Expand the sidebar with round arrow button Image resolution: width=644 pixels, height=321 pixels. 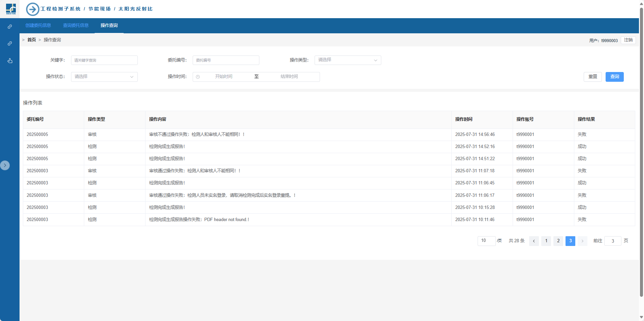(5, 165)
